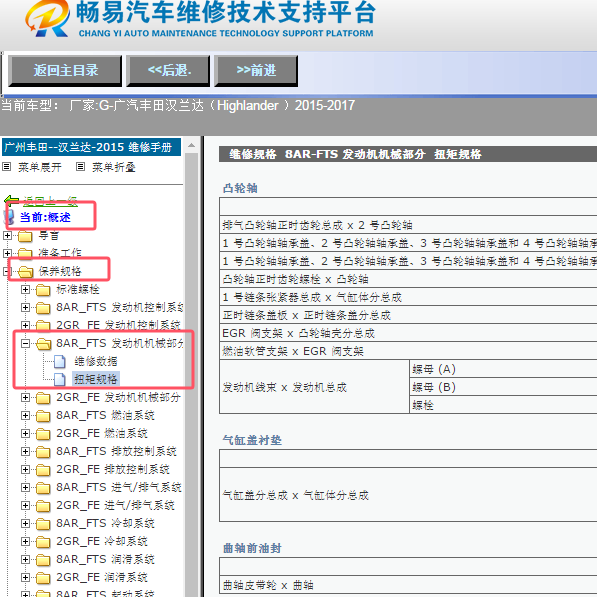This screenshot has height=597, width=597.
Task: Click 2GR_FE 润滑系统 folder icon
Action: [43, 578]
